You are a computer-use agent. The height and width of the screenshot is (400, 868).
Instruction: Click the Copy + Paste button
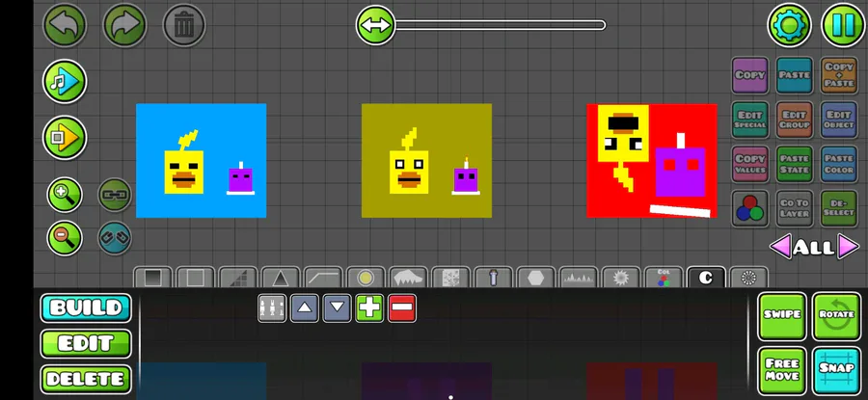839,75
